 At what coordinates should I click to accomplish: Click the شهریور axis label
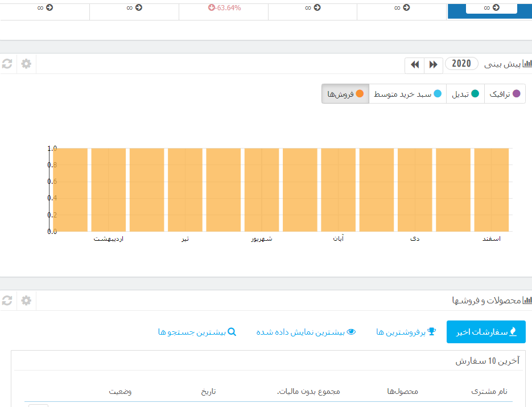tap(262, 239)
